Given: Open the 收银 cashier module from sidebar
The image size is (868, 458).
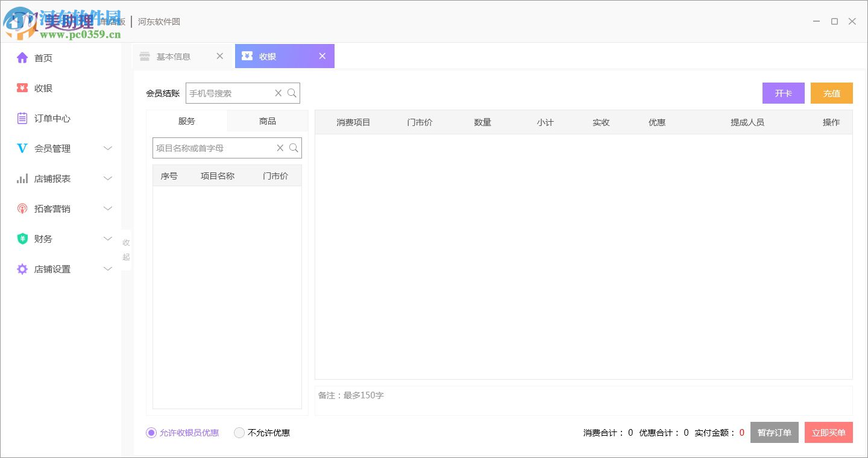Looking at the screenshot, I should [x=22, y=88].
